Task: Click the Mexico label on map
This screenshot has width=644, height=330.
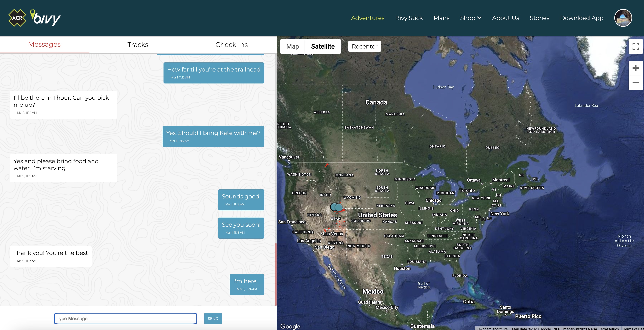Action: tap(373, 292)
